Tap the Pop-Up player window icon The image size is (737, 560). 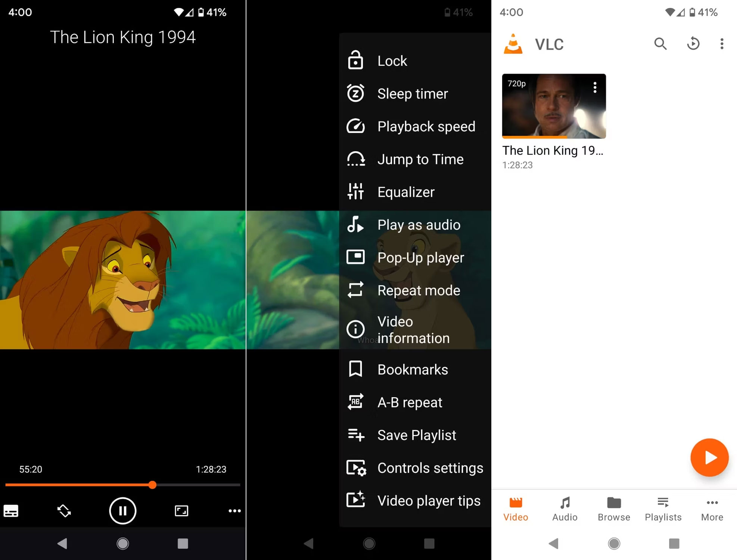[x=355, y=257]
